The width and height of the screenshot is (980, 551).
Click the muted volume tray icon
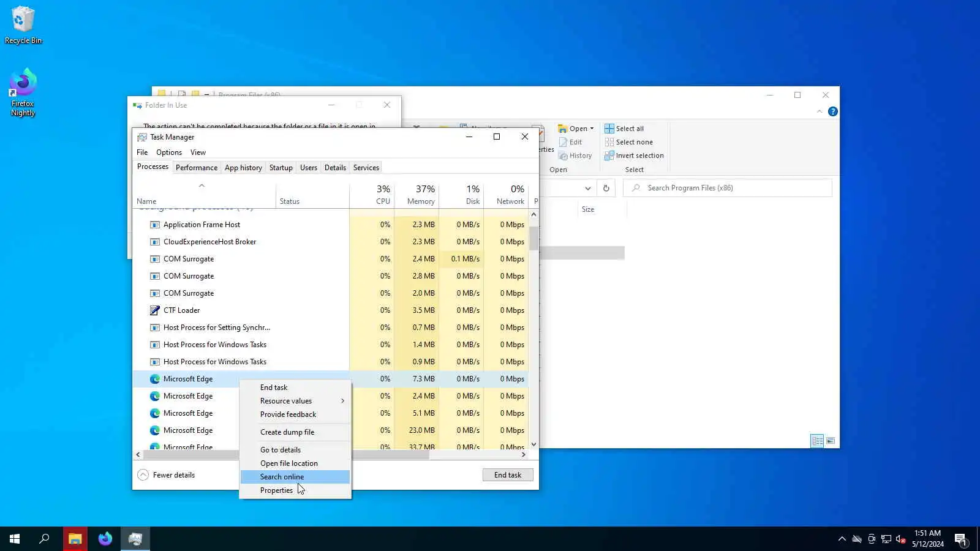901,539
